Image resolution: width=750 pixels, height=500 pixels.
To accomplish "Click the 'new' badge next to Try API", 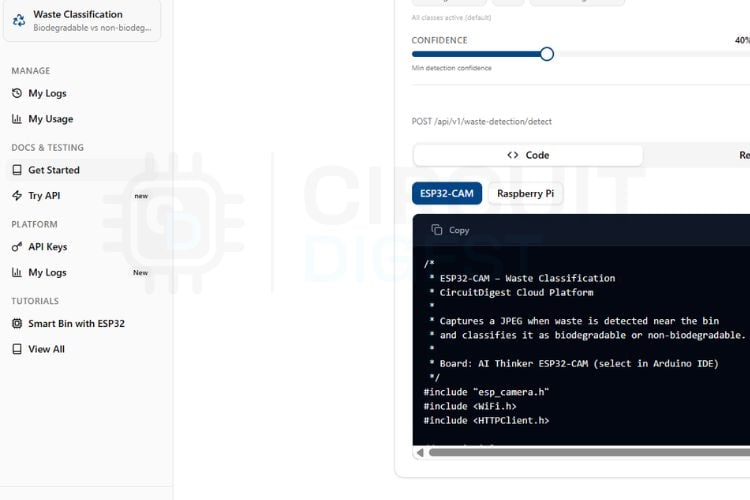I will pos(141,196).
